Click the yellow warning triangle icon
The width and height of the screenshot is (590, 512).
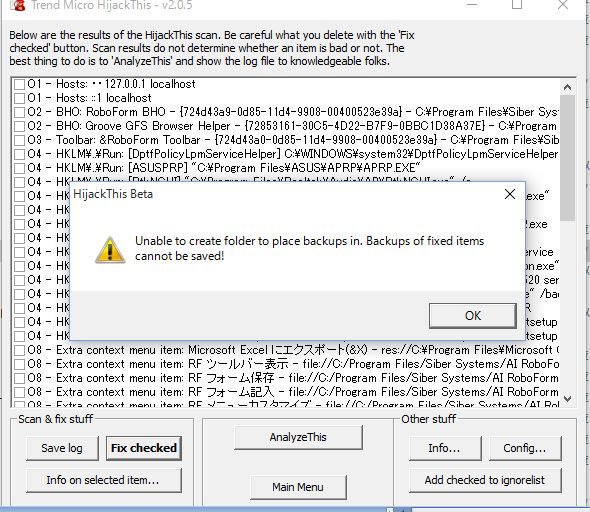[x=110, y=250]
